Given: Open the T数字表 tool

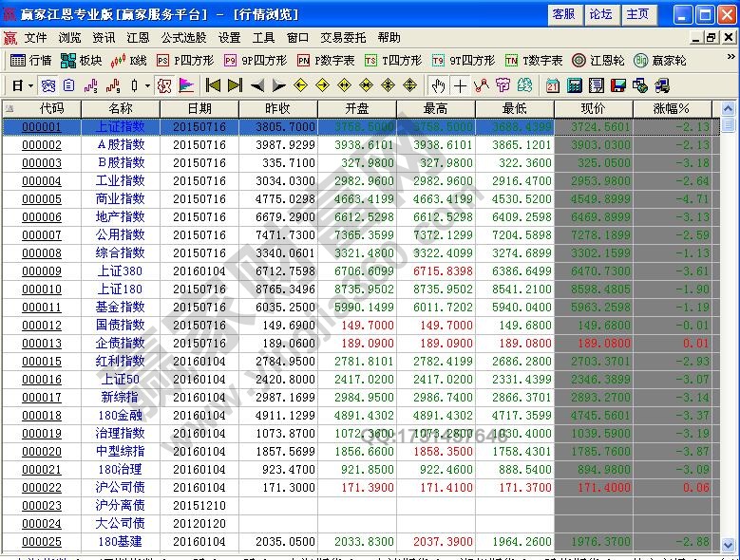Looking at the screenshot, I should pyautogui.click(x=534, y=61).
